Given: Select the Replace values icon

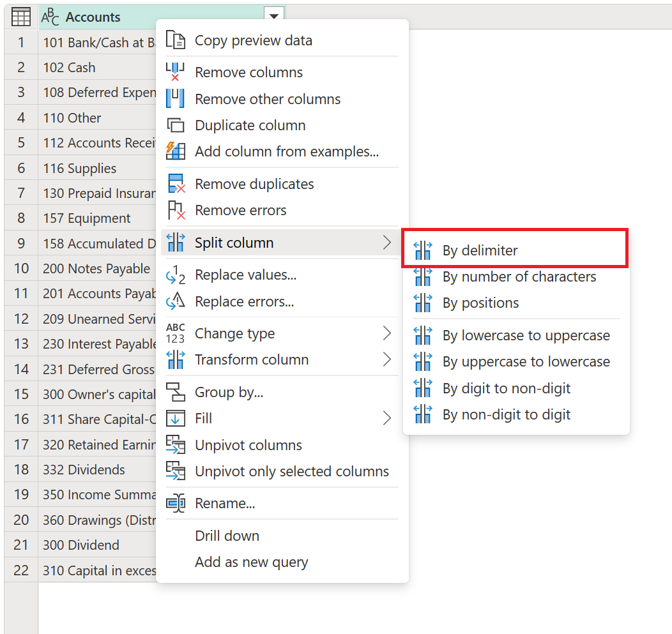Looking at the screenshot, I should click(x=176, y=275).
